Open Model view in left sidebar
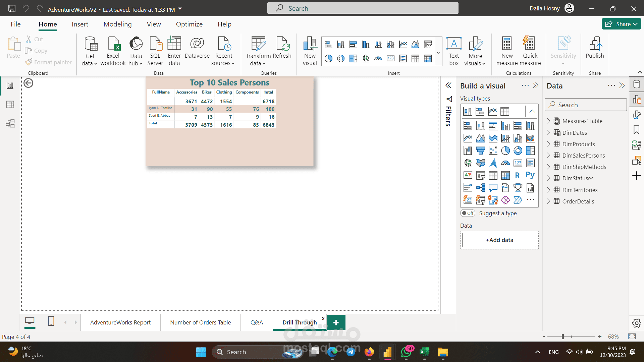644x362 pixels. pyautogui.click(x=10, y=124)
